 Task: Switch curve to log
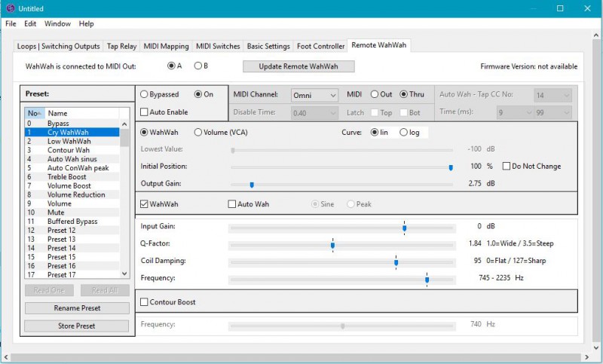403,132
